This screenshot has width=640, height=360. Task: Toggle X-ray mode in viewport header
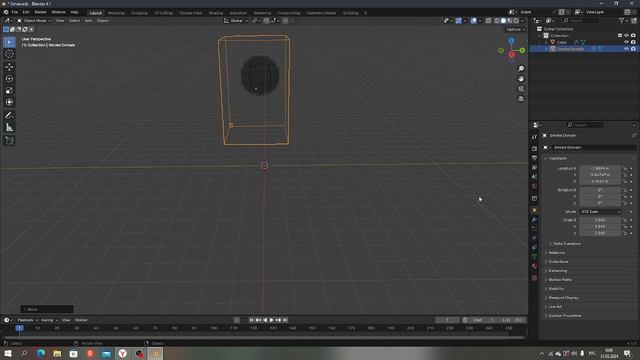coord(488,20)
